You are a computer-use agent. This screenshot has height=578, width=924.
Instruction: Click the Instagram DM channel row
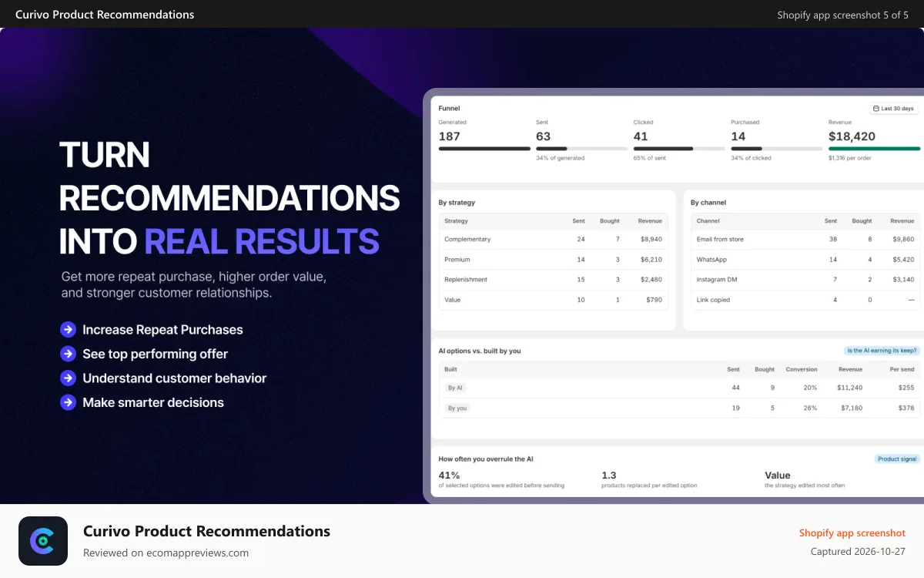pyautogui.click(x=805, y=280)
